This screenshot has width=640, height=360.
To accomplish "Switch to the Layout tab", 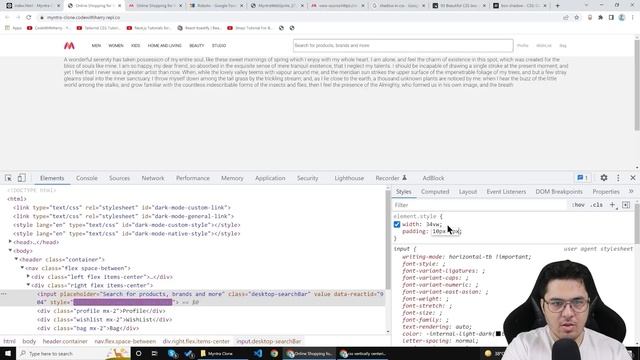I will point(467,191).
